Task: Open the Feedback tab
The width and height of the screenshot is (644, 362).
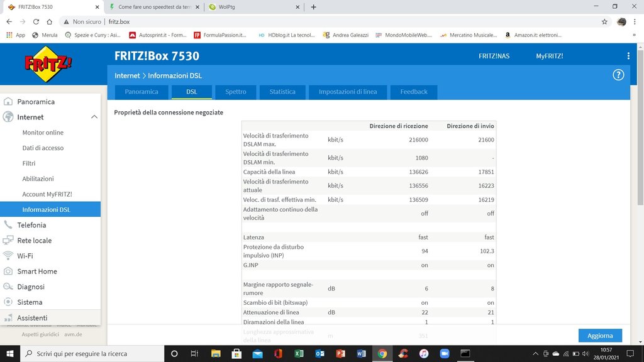Action: coord(414,92)
